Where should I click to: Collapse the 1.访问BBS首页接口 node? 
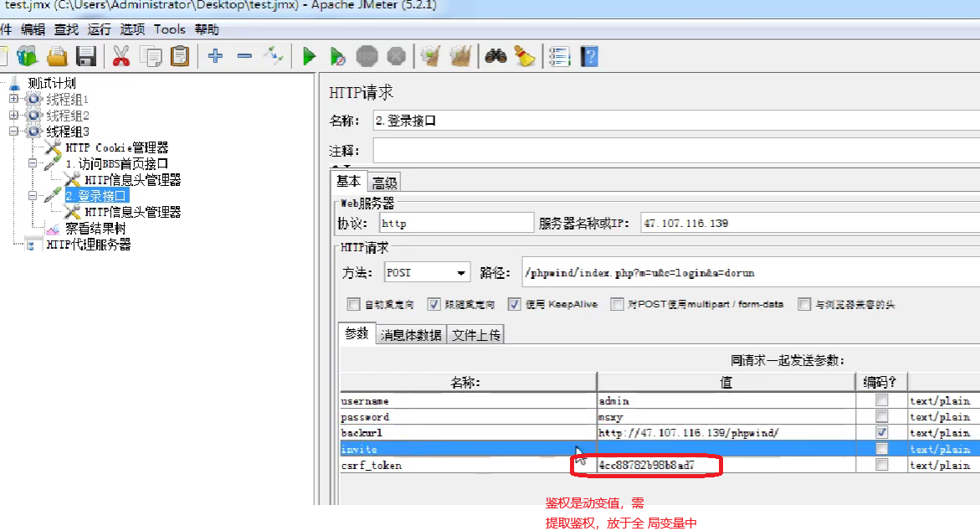[33, 163]
